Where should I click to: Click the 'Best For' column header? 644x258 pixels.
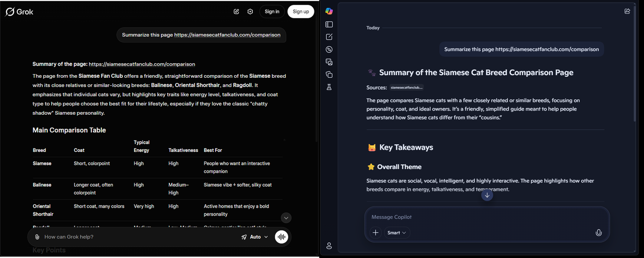[213, 150]
